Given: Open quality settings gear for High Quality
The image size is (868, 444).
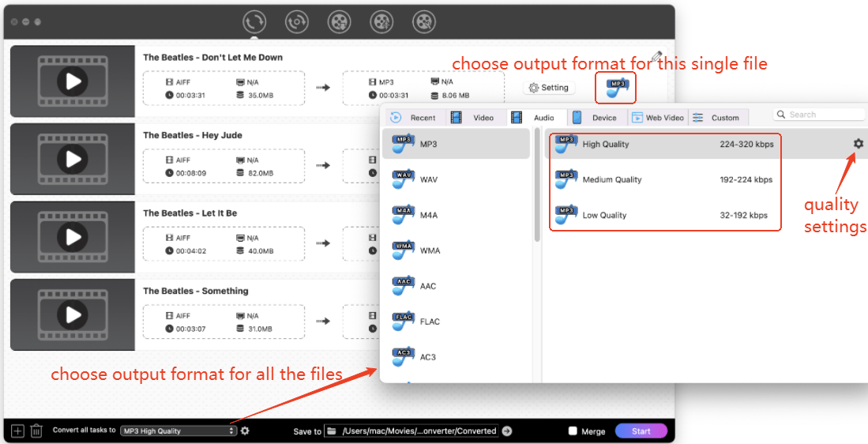Looking at the screenshot, I should click(x=858, y=144).
